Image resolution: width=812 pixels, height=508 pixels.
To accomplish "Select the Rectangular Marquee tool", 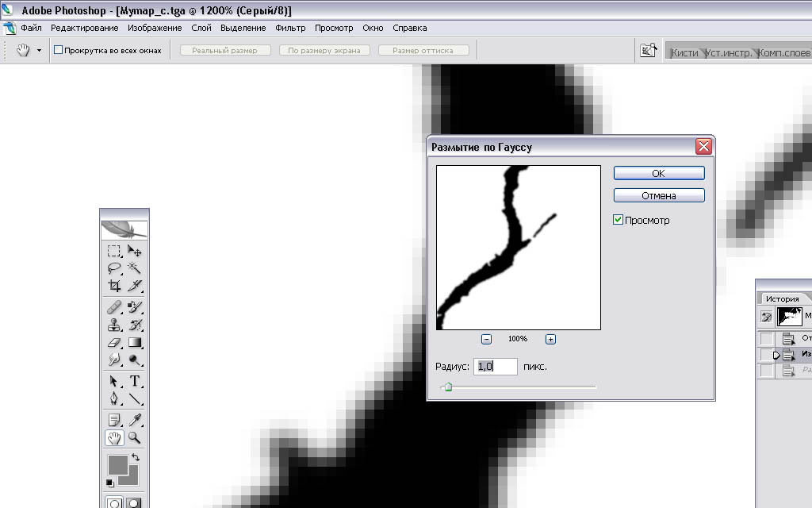I will tap(114, 252).
